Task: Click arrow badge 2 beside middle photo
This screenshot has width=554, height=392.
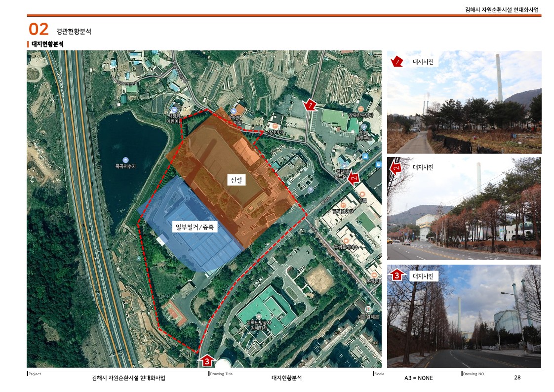Action: (x=396, y=168)
